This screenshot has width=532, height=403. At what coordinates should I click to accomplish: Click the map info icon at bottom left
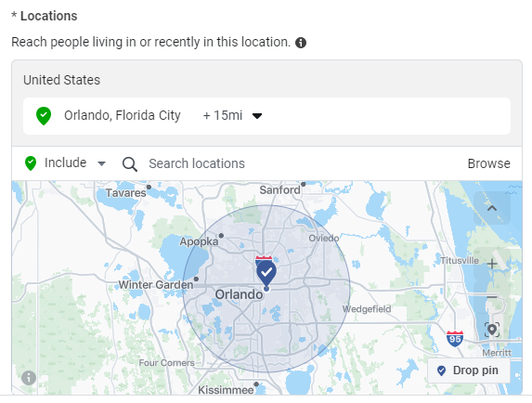pyautogui.click(x=29, y=378)
